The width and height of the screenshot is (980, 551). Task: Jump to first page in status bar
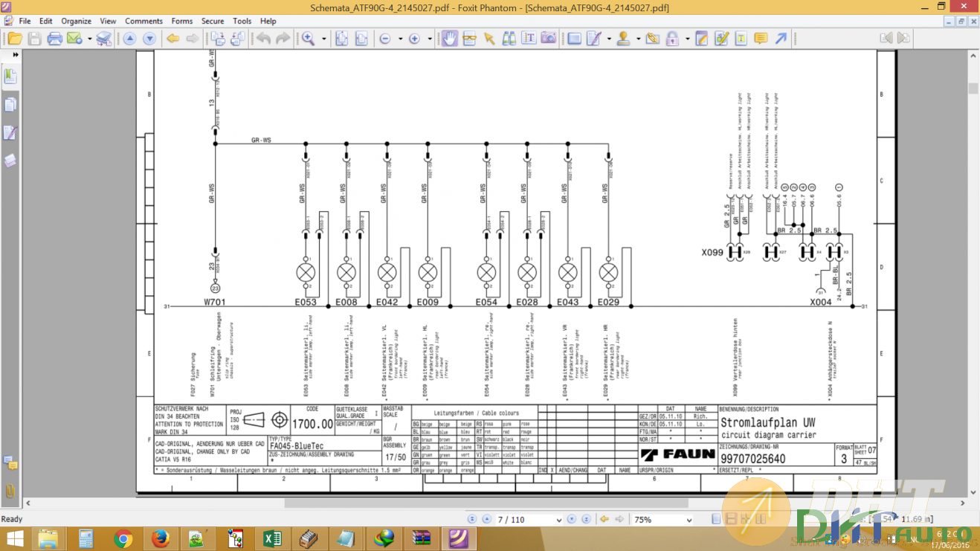pos(471,519)
